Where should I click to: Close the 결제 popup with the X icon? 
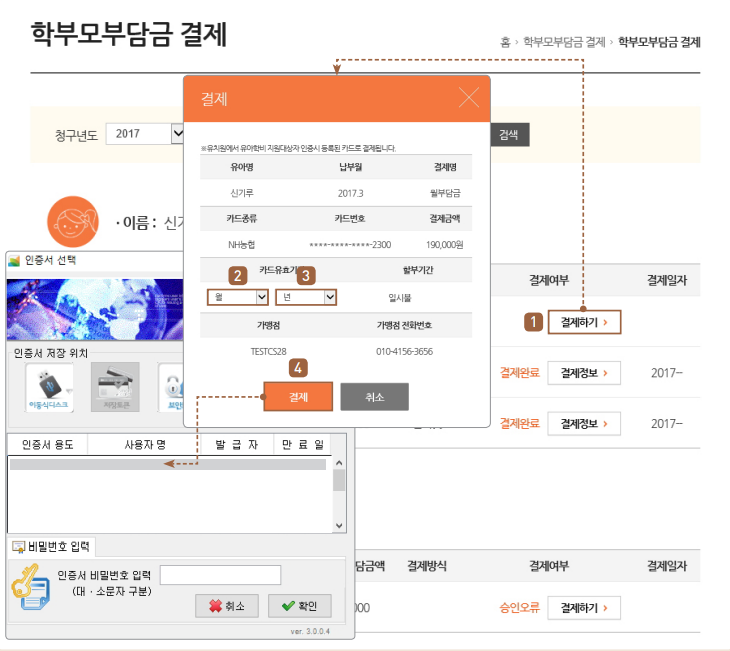point(468,98)
